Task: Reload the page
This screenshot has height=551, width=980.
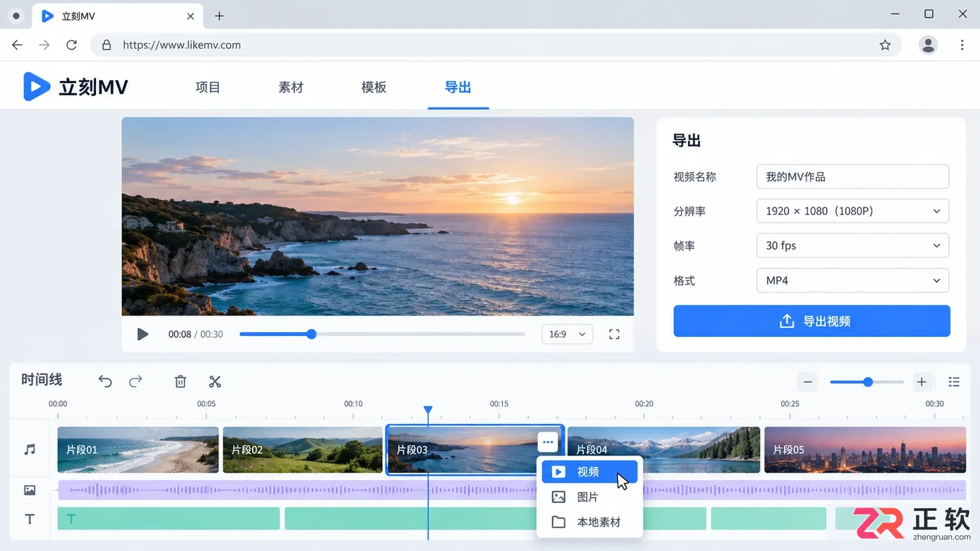Action: click(x=71, y=45)
